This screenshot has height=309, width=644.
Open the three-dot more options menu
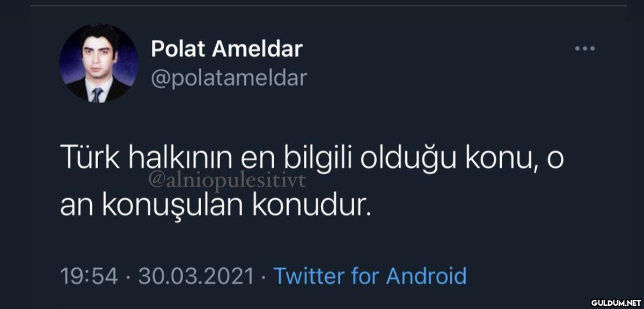click(x=584, y=48)
